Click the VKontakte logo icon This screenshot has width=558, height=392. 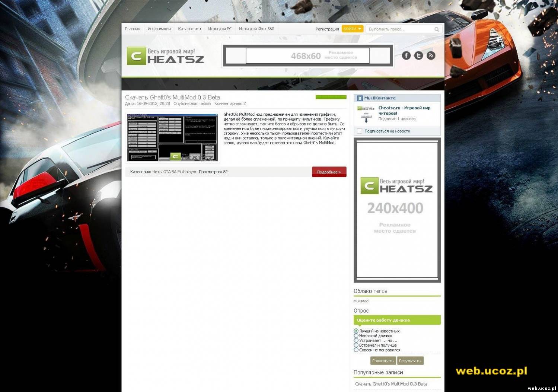point(360,98)
